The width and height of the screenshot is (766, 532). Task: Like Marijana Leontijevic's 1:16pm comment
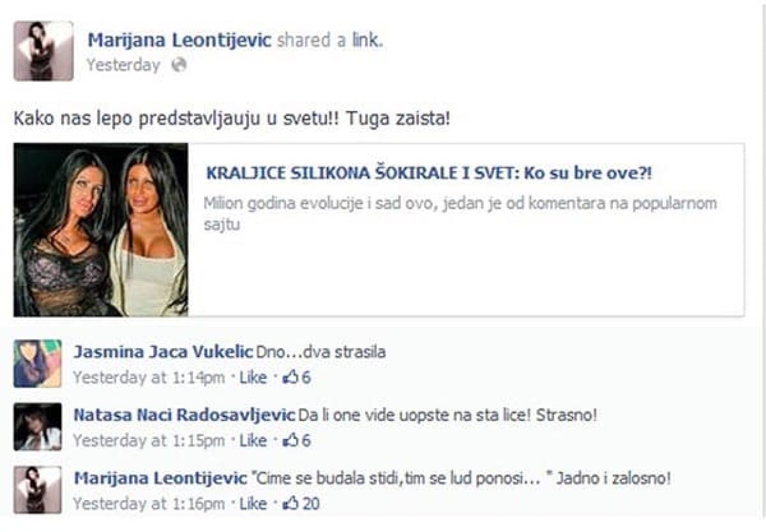coord(253,504)
